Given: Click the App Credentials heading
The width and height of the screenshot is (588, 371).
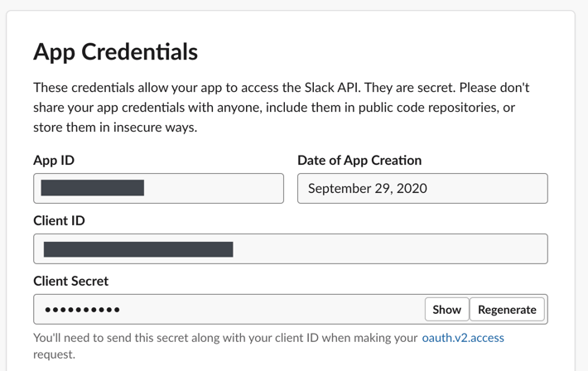Looking at the screenshot, I should (115, 51).
